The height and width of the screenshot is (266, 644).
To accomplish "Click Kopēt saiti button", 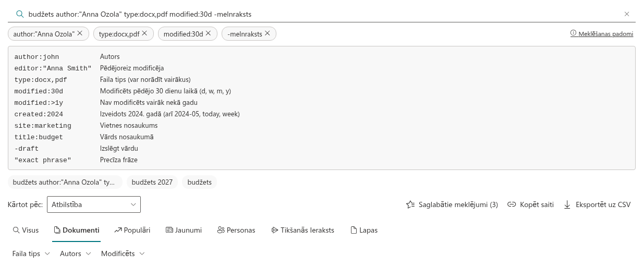I will point(531,204).
